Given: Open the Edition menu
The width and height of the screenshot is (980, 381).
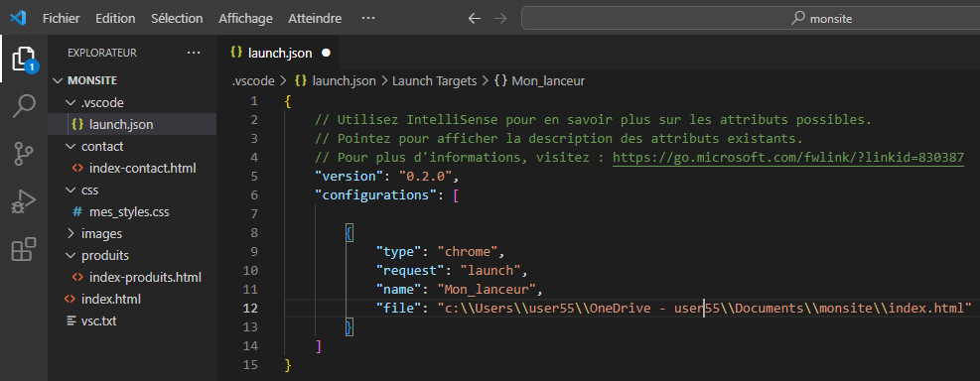Looking at the screenshot, I should click(x=115, y=18).
